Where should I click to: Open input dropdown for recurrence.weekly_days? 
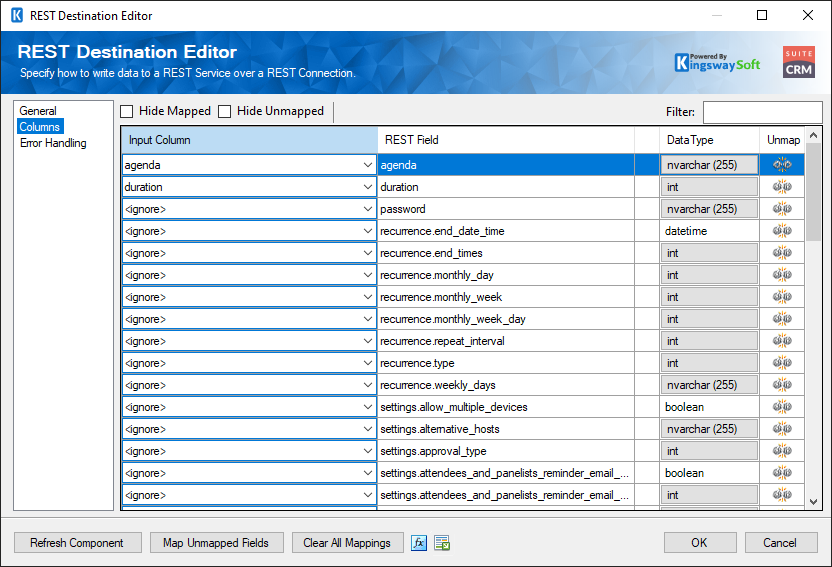pyautogui.click(x=367, y=385)
